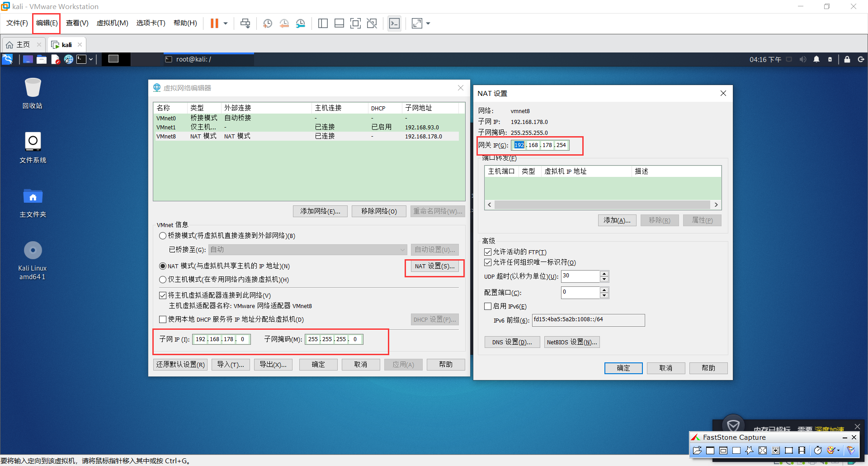The width and height of the screenshot is (868, 466).
Task: Enable local DHCP service checkbox
Action: [x=163, y=319]
